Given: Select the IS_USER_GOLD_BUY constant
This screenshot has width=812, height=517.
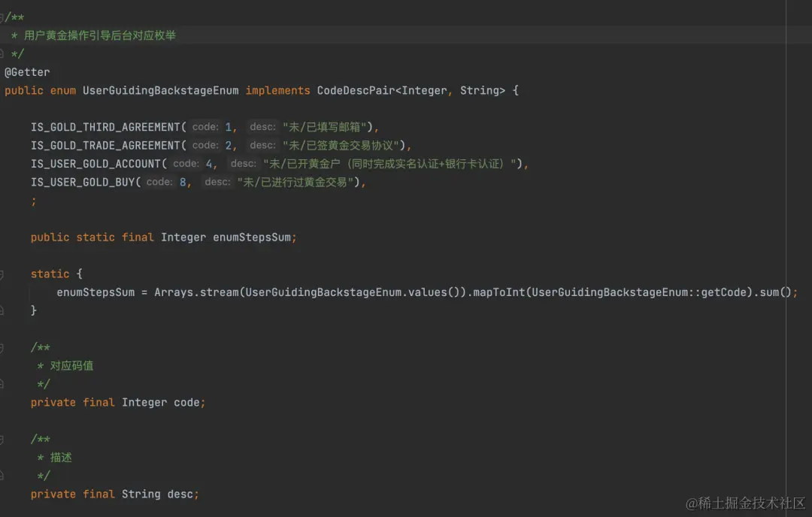Looking at the screenshot, I should coord(83,182).
